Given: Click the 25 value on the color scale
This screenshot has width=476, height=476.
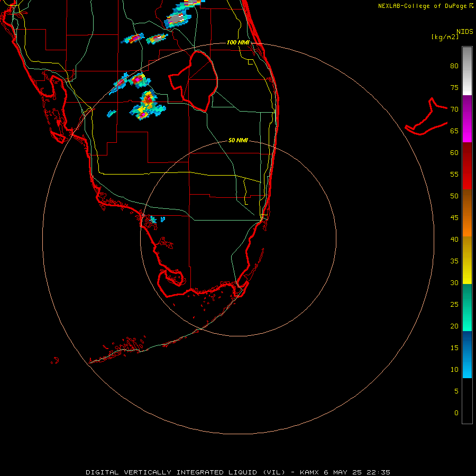Looking at the screenshot, I should 454,305.
